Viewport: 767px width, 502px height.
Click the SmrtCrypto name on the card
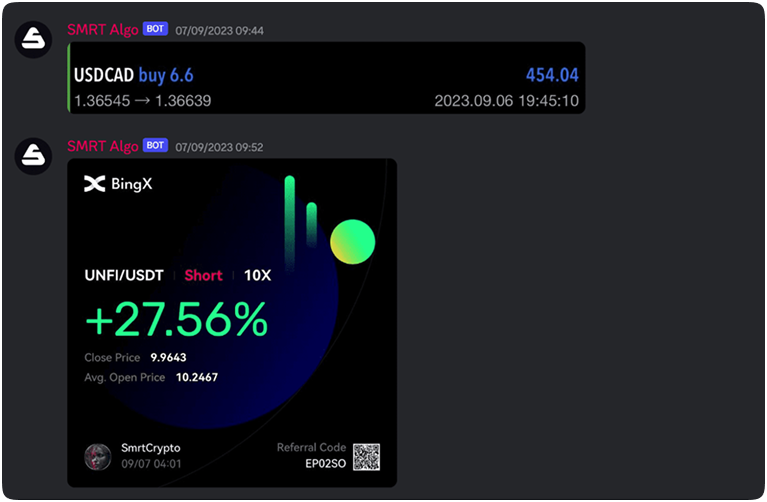click(151, 448)
